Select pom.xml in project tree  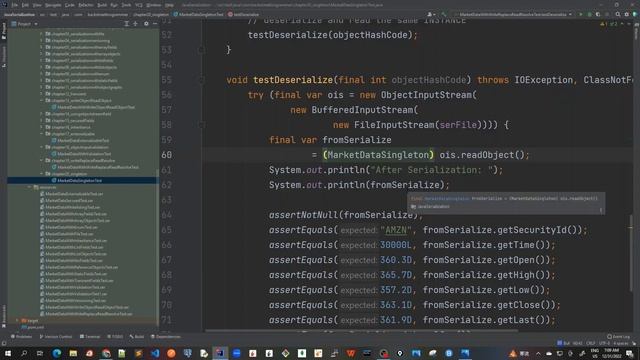click(35, 327)
